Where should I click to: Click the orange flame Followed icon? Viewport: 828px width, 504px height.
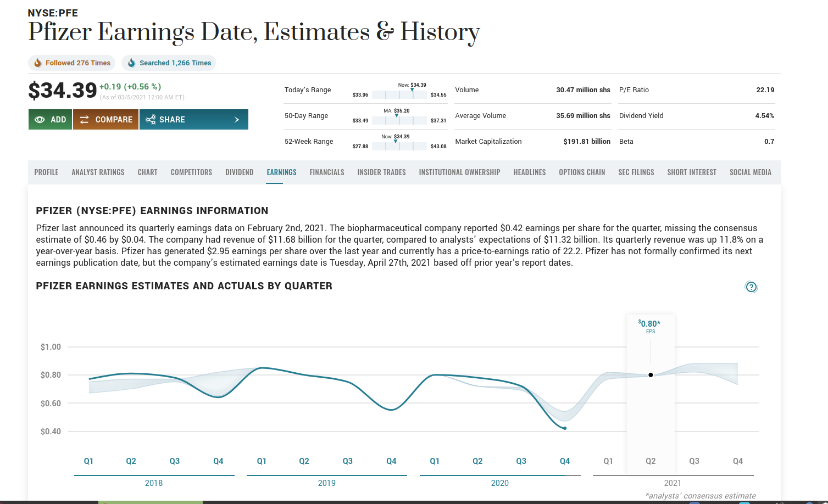[x=38, y=63]
